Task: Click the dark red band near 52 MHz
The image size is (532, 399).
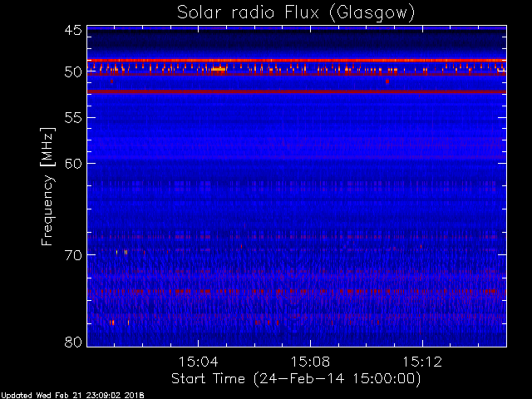Action: coord(297,91)
